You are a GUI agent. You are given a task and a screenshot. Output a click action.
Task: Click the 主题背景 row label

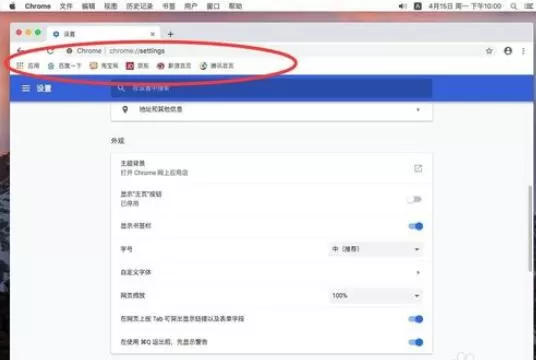[133, 163]
